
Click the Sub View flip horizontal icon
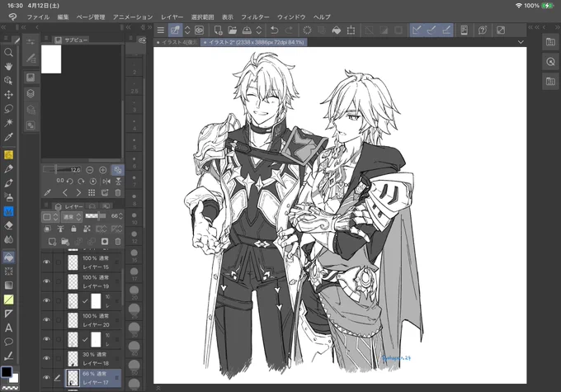[106, 182]
